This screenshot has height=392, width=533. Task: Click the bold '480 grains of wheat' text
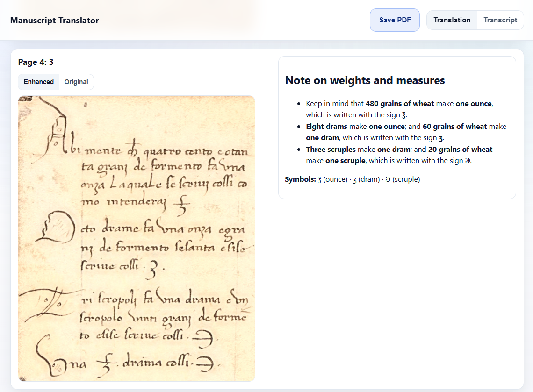coord(399,104)
